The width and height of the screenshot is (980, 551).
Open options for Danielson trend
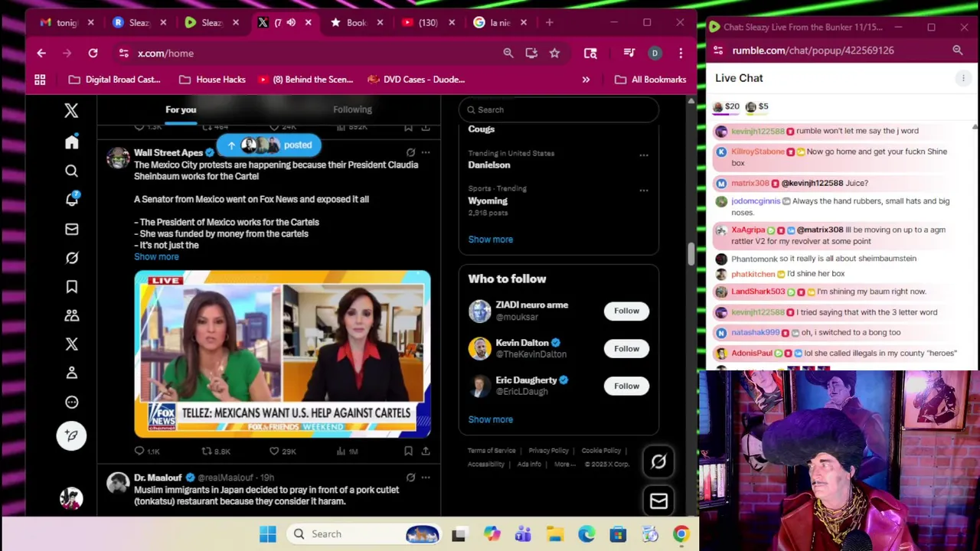(644, 155)
